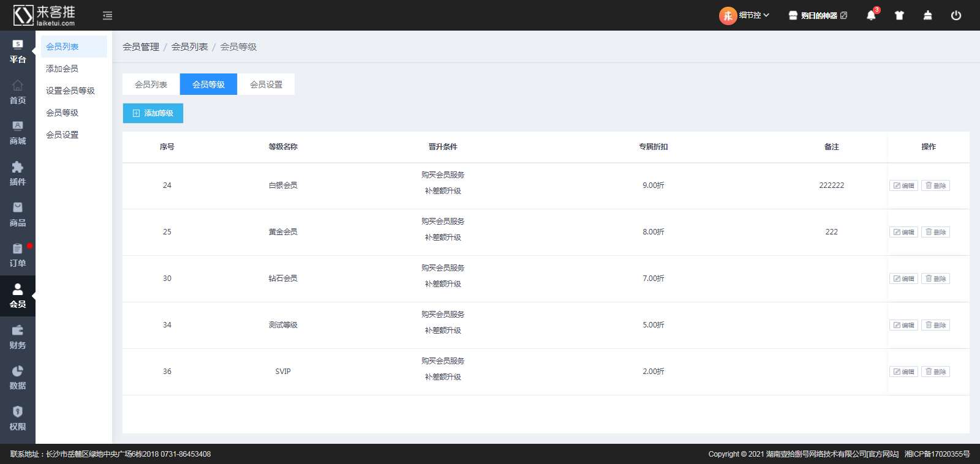Edit the 黄金会员 level row
The image size is (980, 464).
tap(903, 232)
